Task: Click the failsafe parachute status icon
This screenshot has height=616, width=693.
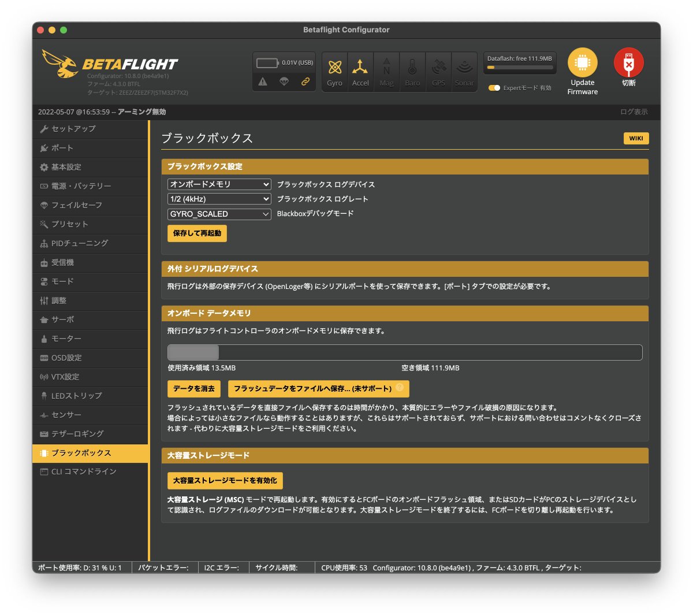Action: click(x=284, y=81)
